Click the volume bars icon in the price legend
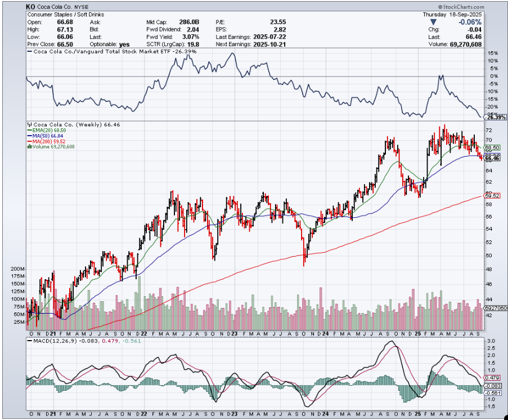508x420 pixels. tap(29, 146)
